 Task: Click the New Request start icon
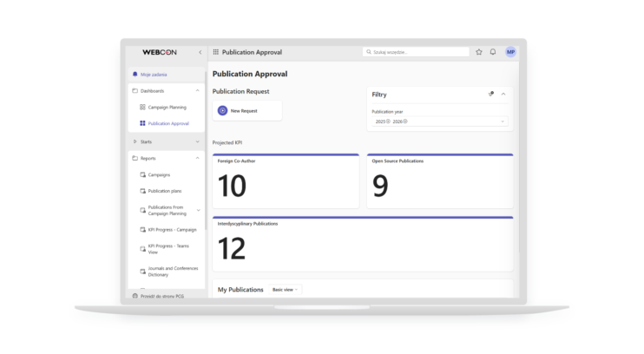(x=222, y=110)
